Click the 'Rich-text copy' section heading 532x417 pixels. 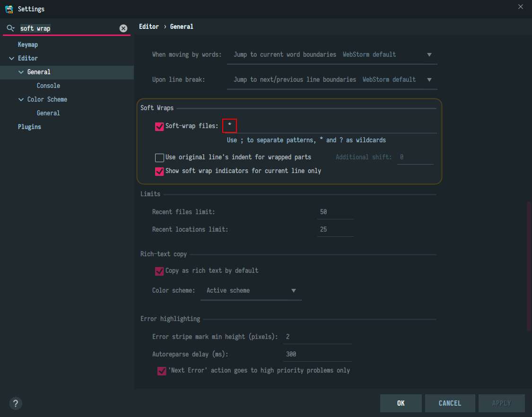click(164, 254)
